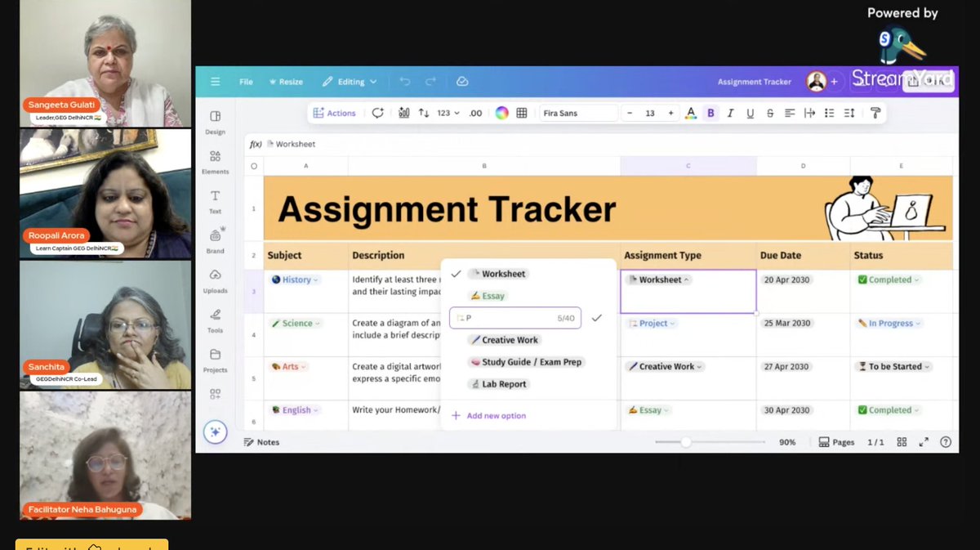
Task: Click the refresh-with-sparkle magic icon in toolbar
Action: point(377,113)
